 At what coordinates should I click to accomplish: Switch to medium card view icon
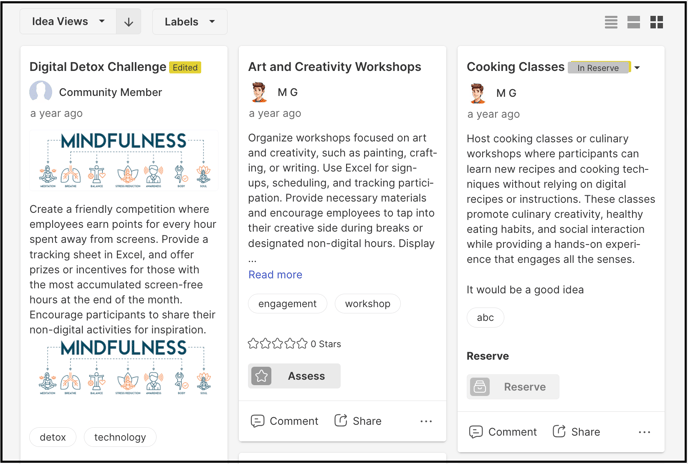pos(634,22)
